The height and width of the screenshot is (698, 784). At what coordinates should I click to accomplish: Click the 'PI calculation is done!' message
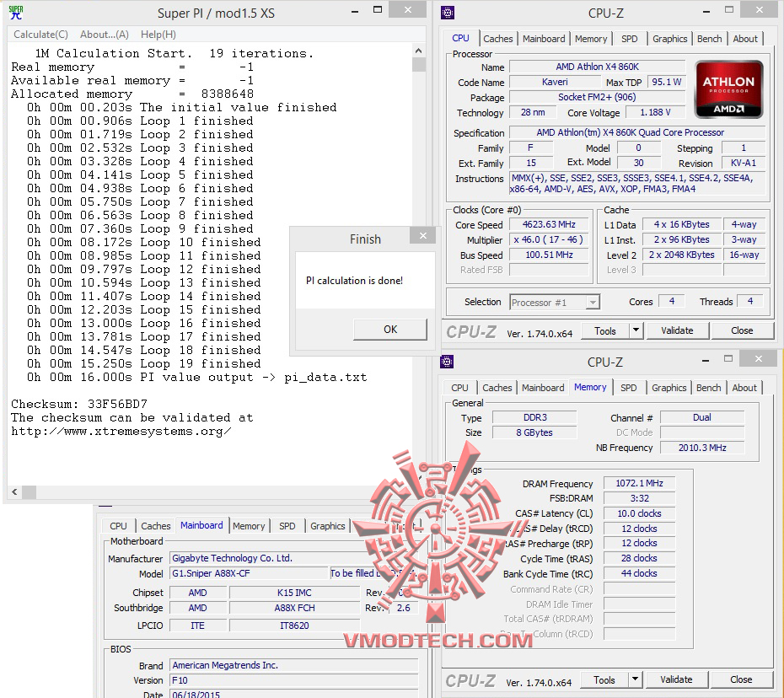click(x=354, y=281)
